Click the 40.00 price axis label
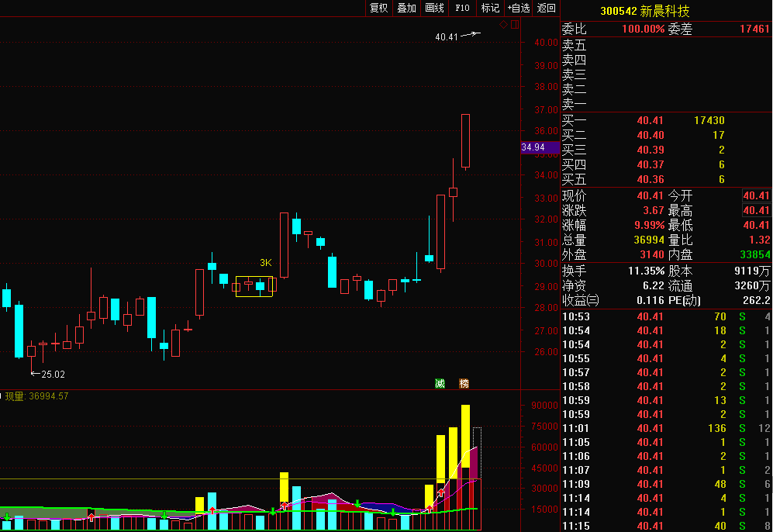Image resolution: width=773 pixels, height=532 pixels. (547, 43)
